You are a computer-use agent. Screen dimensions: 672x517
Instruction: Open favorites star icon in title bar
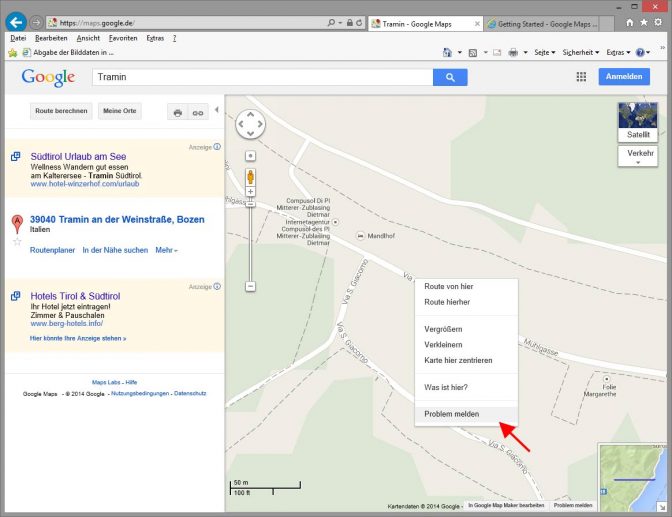tap(644, 23)
